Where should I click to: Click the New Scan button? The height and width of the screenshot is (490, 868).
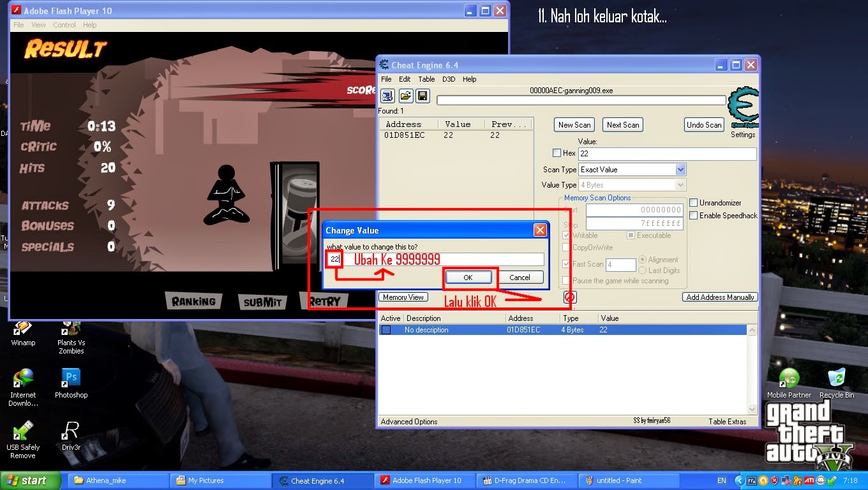click(x=574, y=125)
